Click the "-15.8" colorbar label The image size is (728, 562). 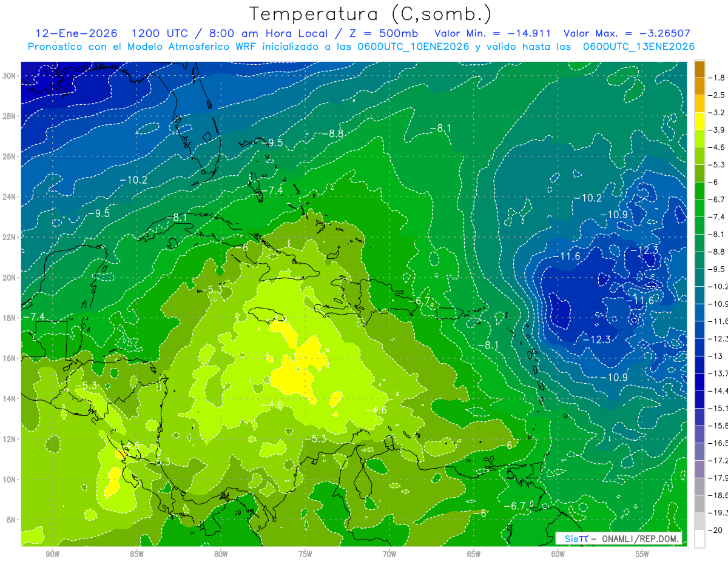click(718, 426)
